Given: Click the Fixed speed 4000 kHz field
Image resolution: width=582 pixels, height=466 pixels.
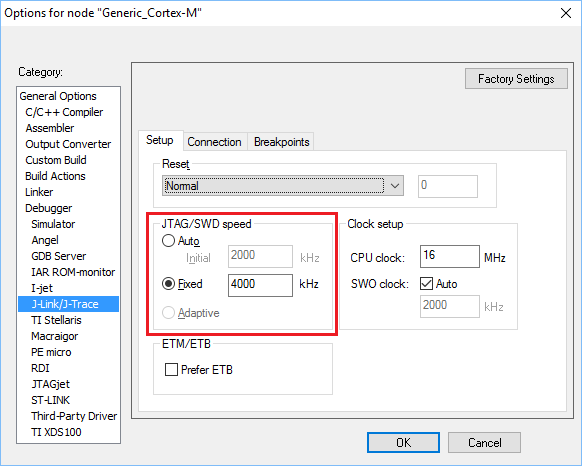Looking at the screenshot, I should point(260,285).
